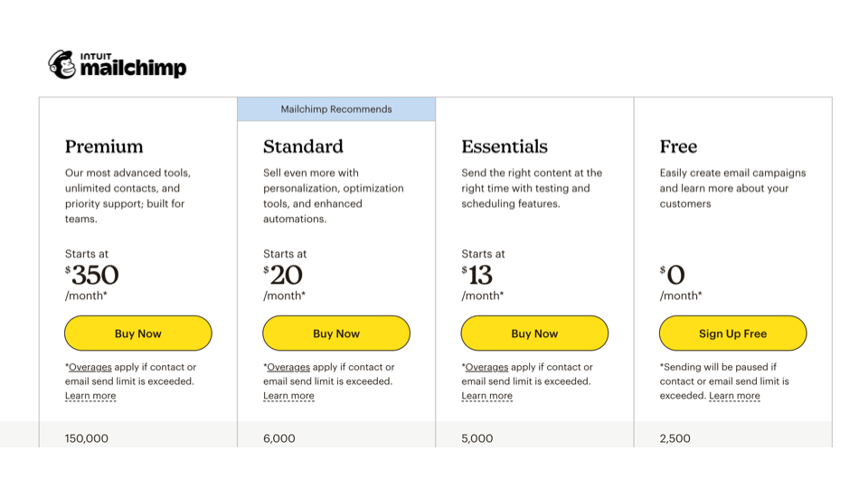Screen dimensions: 868x488
Task: Select the Premium plan heading
Action: point(104,146)
